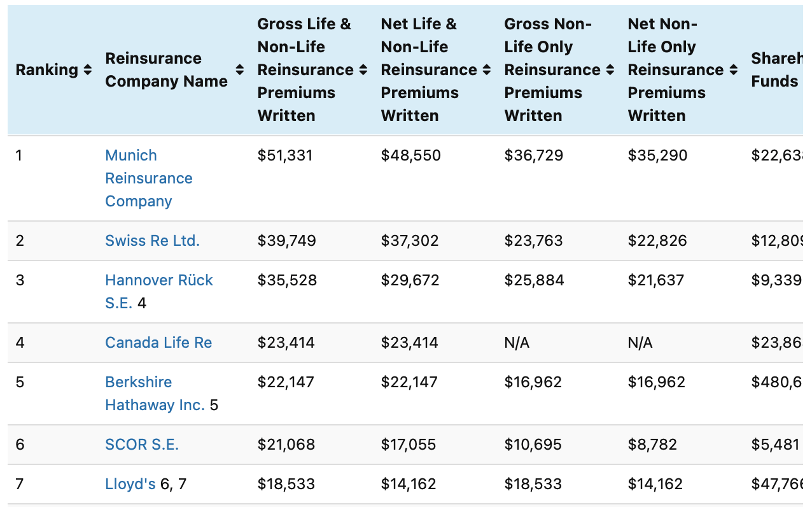This screenshot has height=507, width=812.
Task: Open the Lloyd's company link
Action: [x=130, y=484]
